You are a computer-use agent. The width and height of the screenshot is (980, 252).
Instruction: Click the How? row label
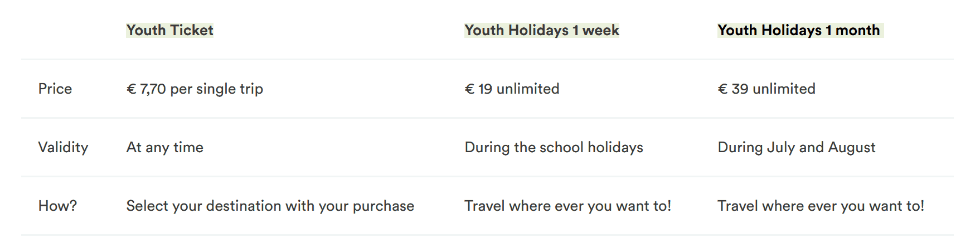click(x=57, y=206)
